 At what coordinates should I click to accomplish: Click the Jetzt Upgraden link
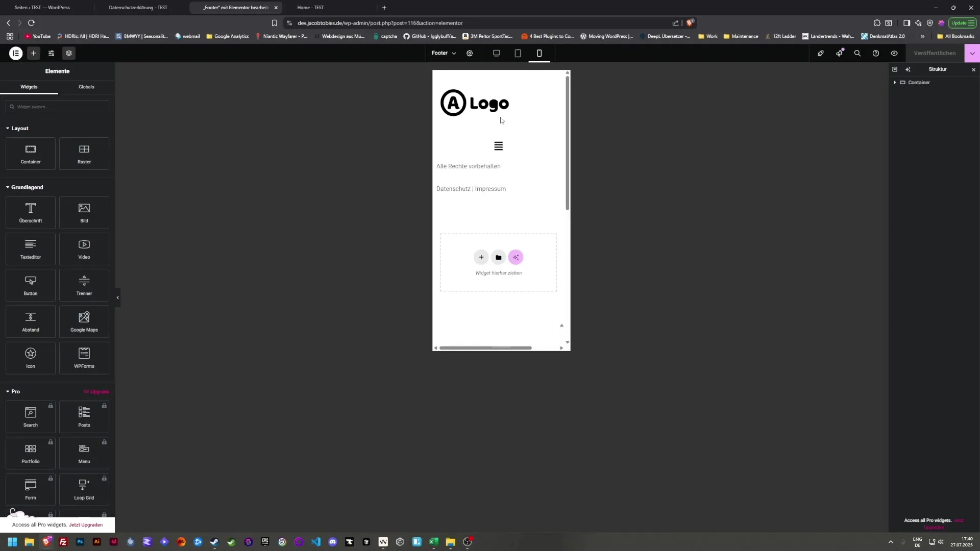click(86, 525)
